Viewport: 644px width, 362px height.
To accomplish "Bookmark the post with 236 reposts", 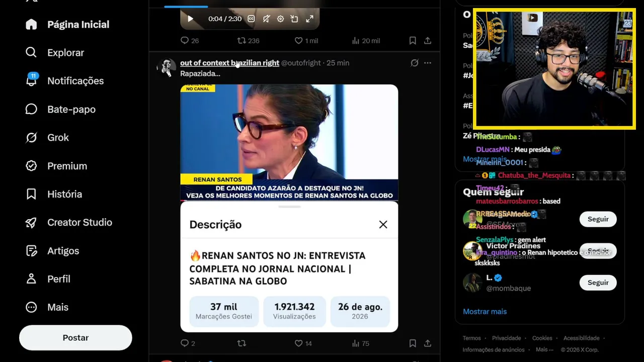I will (413, 41).
